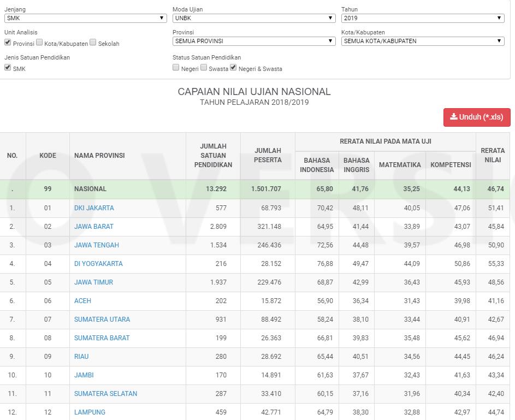Click the RERATA NILAI PADA MATA UJI header

click(385, 141)
